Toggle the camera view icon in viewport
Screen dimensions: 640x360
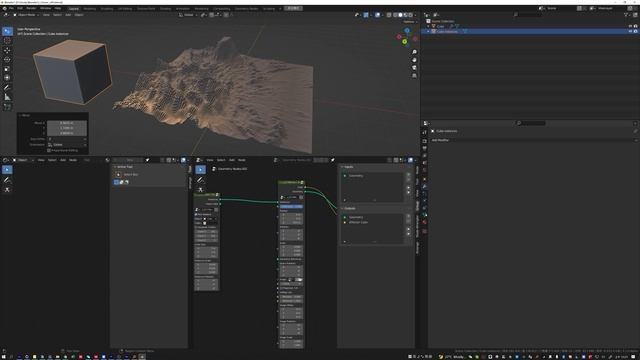414,68
